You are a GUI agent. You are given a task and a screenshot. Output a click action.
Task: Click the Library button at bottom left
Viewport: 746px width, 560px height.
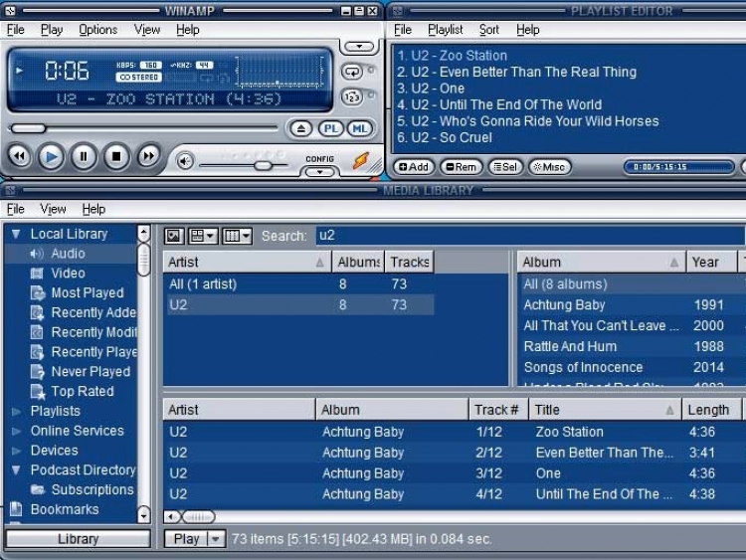pos(78,539)
